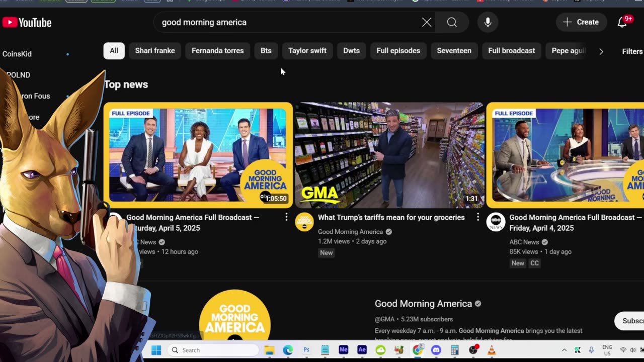Open the Friday April 4 broadcast thumbnail
This screenshot has width=644, height=362.
[566, 155]
